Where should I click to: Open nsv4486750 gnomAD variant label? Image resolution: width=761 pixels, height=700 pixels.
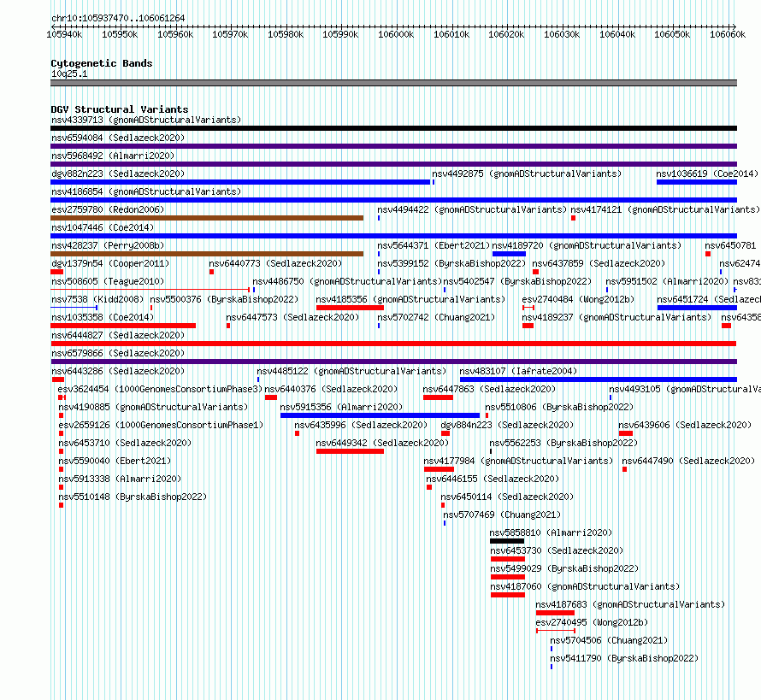347,281
